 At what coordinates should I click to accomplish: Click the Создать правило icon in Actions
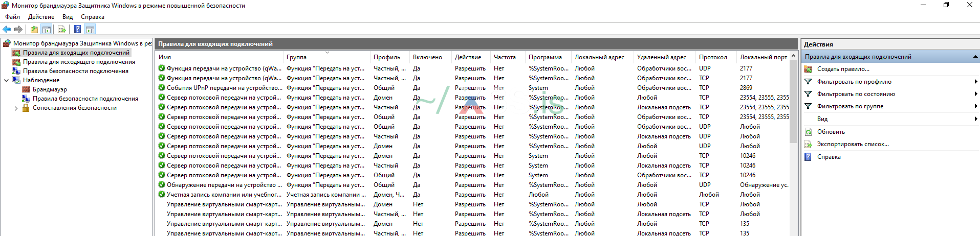pos(808,69)
